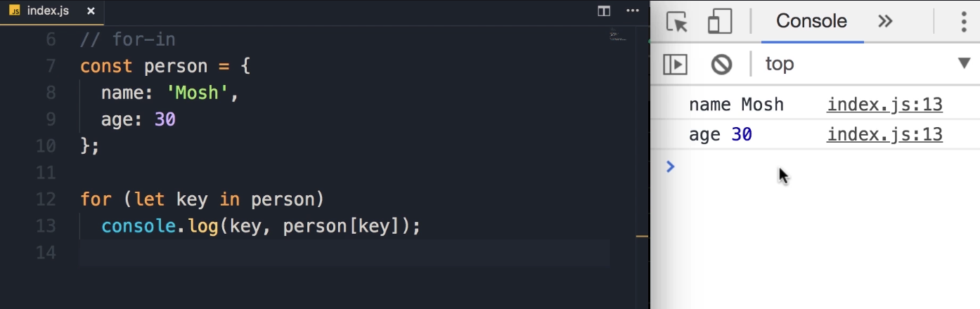980x309 pixels.
Task: Click line number 12 in gutter
Action: [x=46, y=199]
